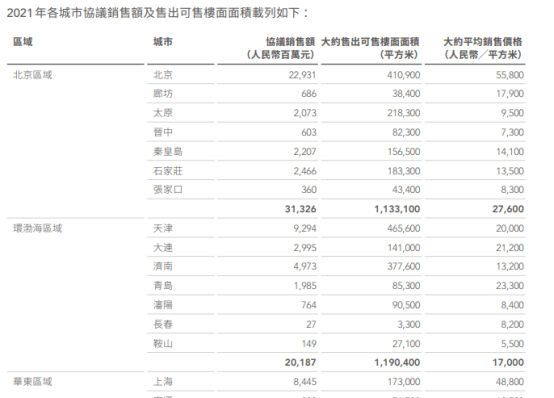Click city cell 北京
554x398 pixels.
(163, 75)
